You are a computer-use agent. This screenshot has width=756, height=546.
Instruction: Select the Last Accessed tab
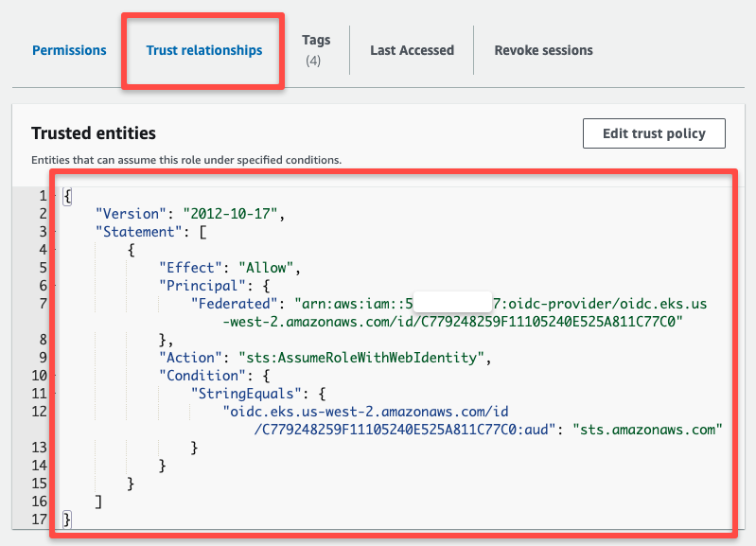pos(412,50)
